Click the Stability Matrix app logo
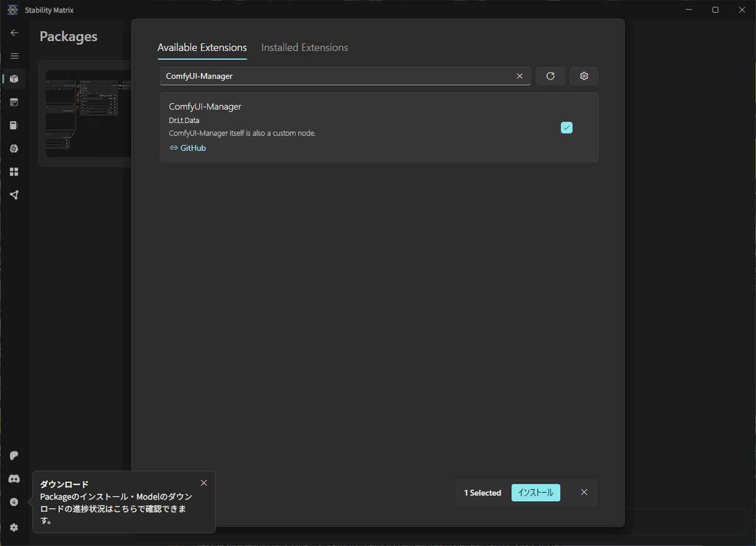 [x=12, y=10]
